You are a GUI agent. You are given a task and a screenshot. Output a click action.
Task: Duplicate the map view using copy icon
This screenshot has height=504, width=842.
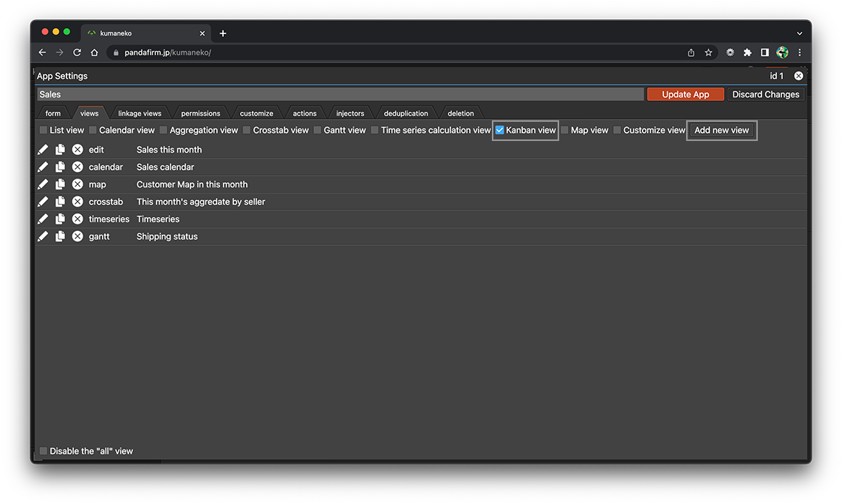point(61,184)
